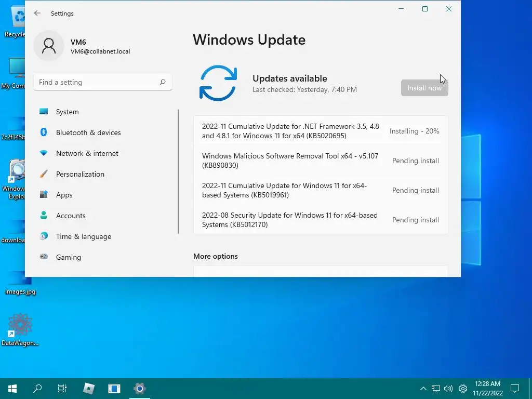The height and width of the screenshot is (399, 532).
Task: Select the KB5020695 .NET Framework update row
Action: point(321,131)
